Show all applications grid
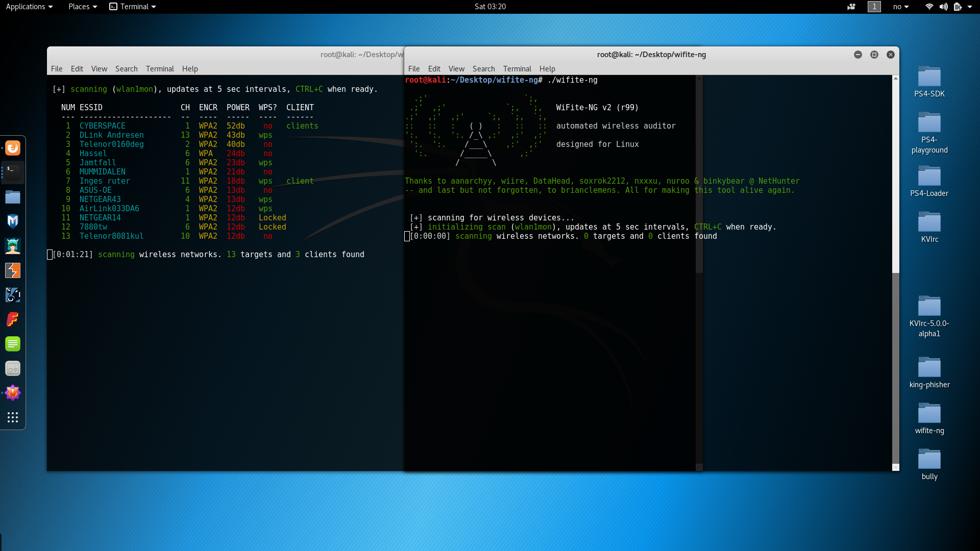The height and width of the screenshot is (551, 980). [x=13, y=417]
